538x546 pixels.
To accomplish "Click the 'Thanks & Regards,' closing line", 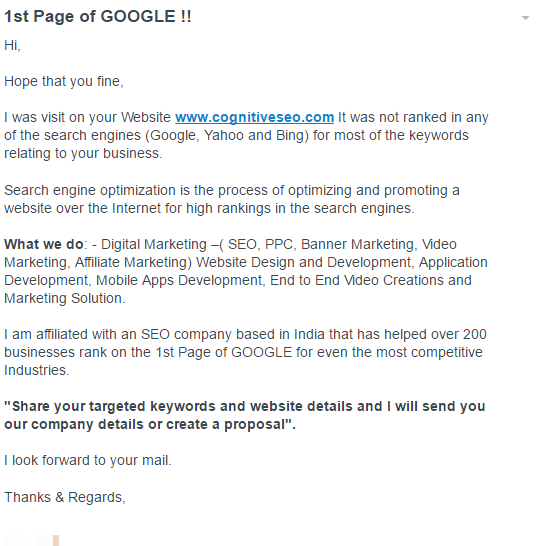I will click(x=65, y=497).
